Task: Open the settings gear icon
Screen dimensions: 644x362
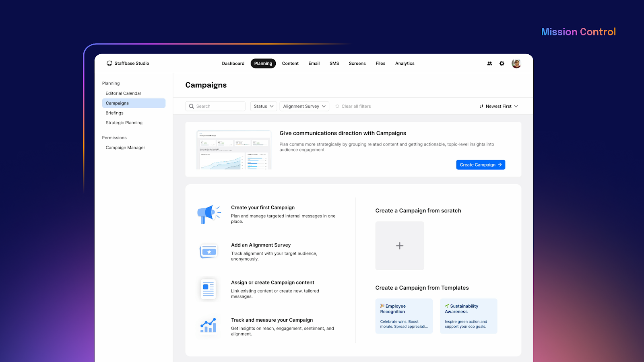Action: click(x=502, y=64)
